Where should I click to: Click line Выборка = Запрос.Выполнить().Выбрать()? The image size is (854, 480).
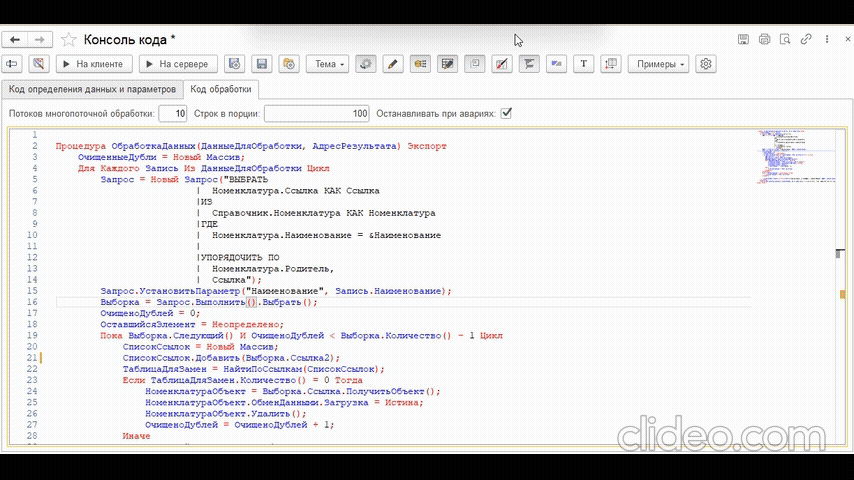209,302
